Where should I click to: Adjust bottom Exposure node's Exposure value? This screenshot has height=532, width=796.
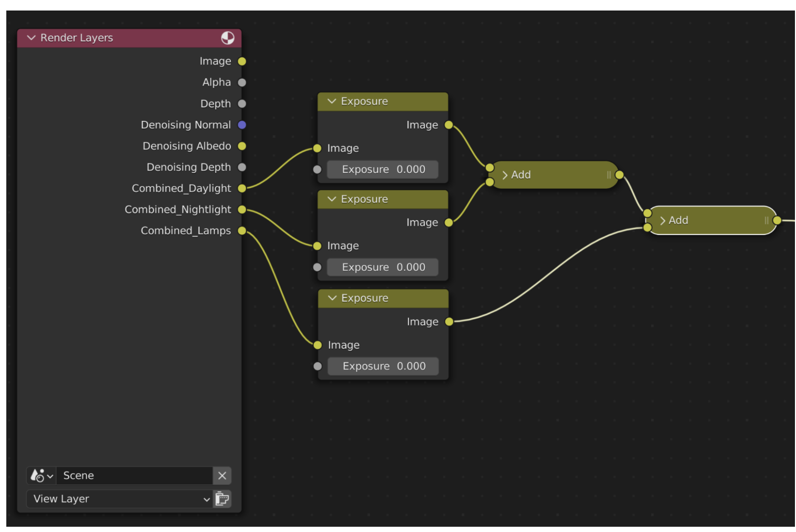click(383, 366)
